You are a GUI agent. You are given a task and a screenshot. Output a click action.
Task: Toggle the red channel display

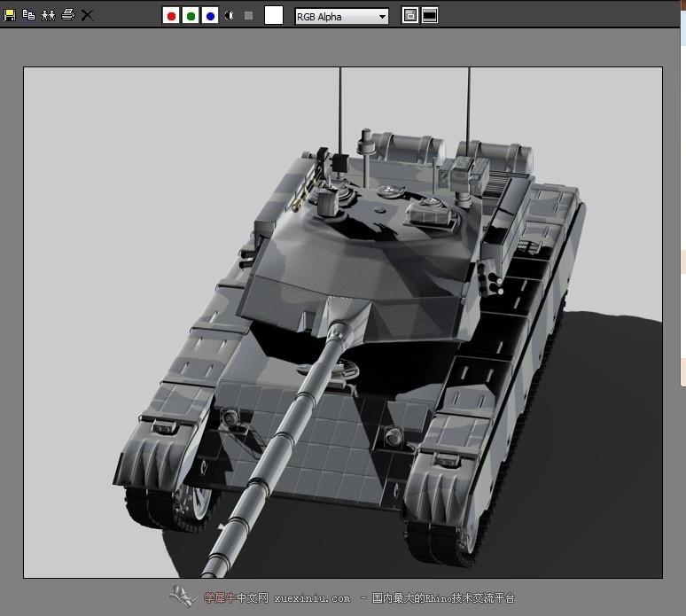[x=171, y=16]
